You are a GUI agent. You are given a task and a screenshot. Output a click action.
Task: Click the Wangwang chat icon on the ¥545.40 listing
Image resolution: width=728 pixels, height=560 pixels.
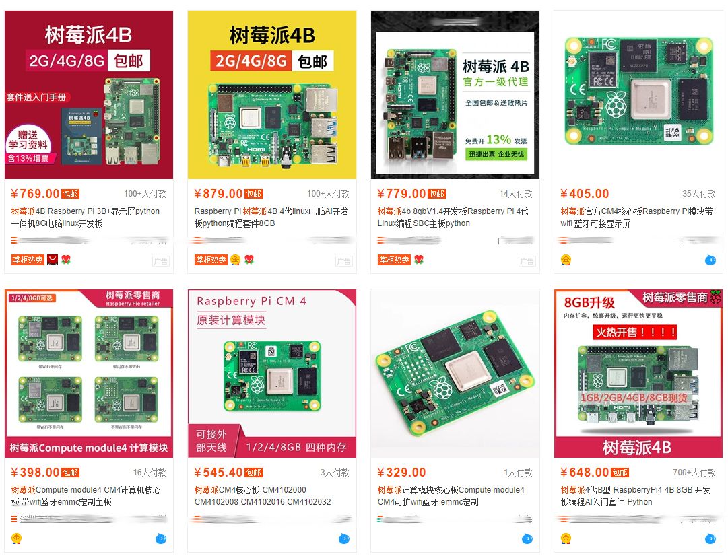point(344,538)
